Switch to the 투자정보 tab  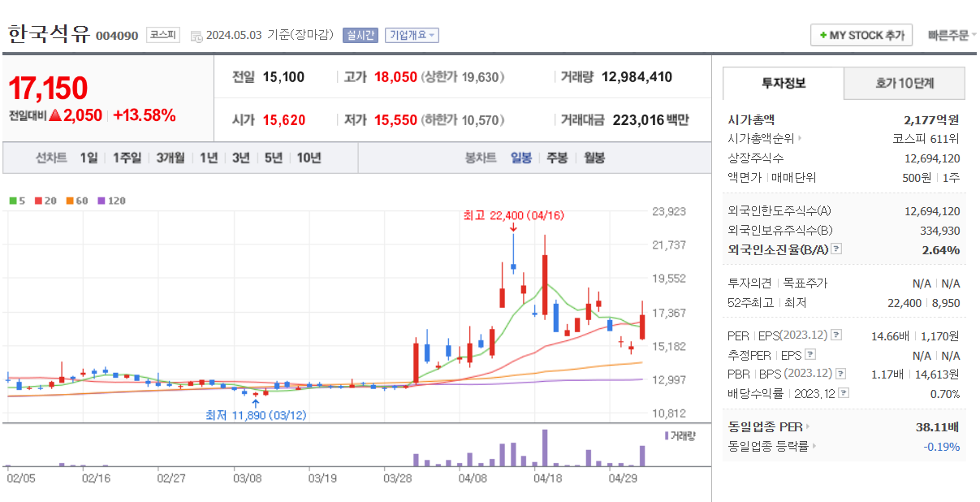[x=784, y=83]
